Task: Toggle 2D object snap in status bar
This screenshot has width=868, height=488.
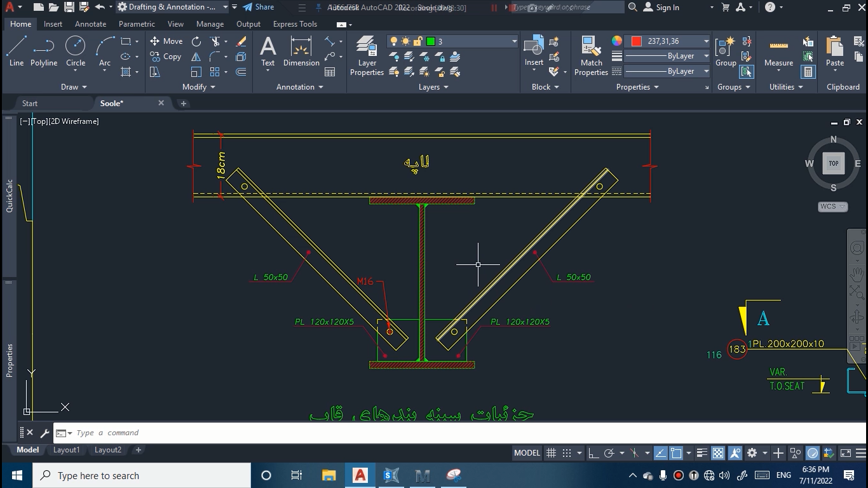Action: tap(676, 453)
